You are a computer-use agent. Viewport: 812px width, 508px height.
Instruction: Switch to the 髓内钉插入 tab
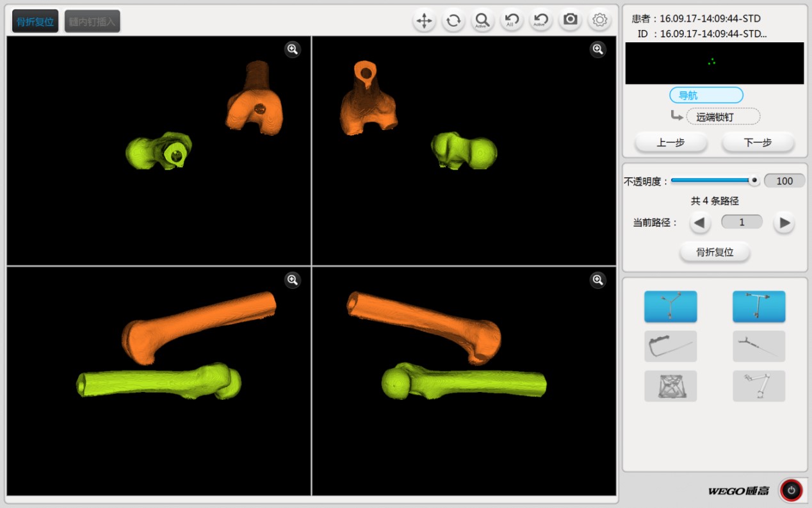click(x=92, y=21)
